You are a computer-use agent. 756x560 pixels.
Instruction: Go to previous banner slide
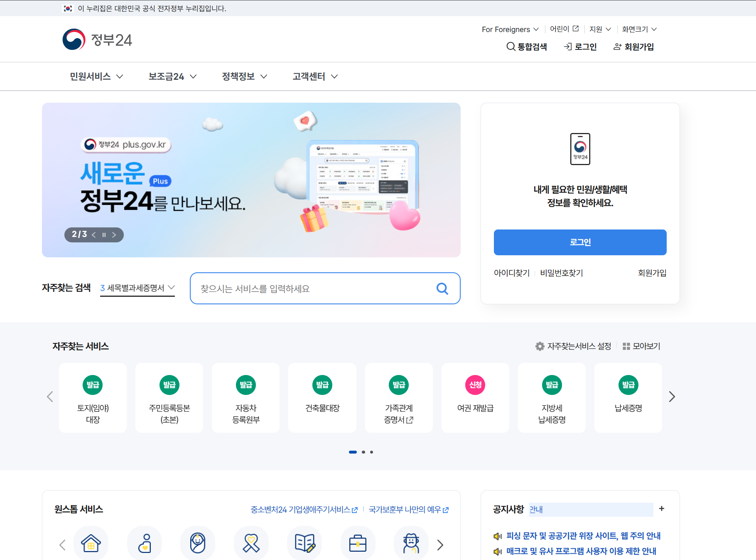click(x=94, y=235)
